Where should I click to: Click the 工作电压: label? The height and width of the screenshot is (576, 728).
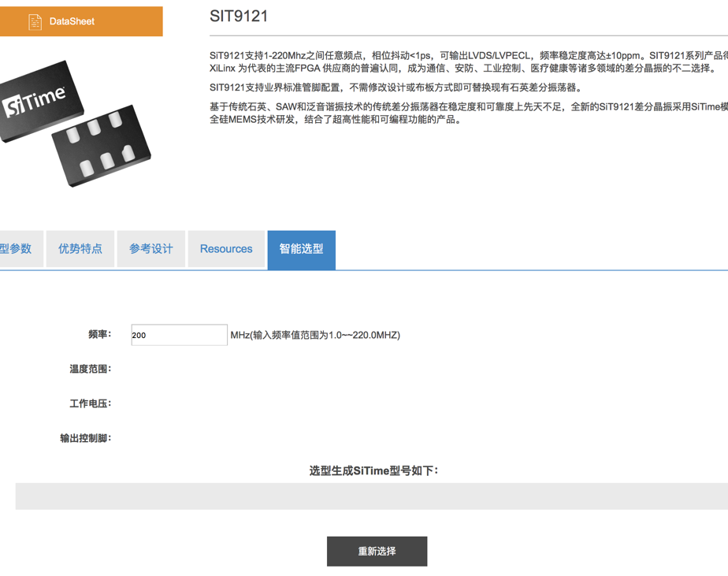click(x=91, y=403)
